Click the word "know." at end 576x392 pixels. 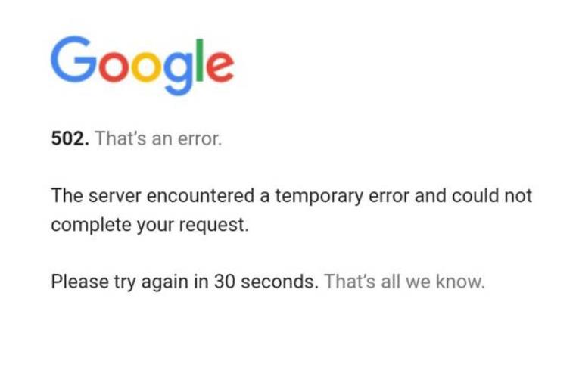460,282
